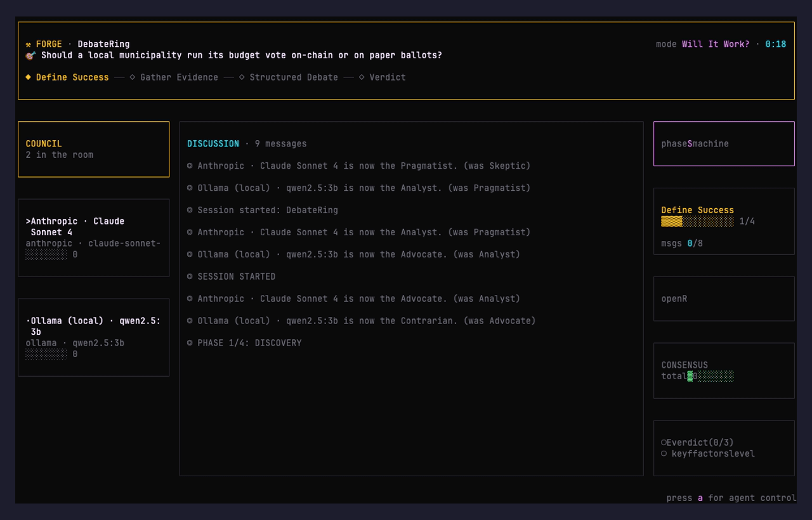
Task: Toggle the keyffactorslevel circle
Action: [x=664, y=453]
